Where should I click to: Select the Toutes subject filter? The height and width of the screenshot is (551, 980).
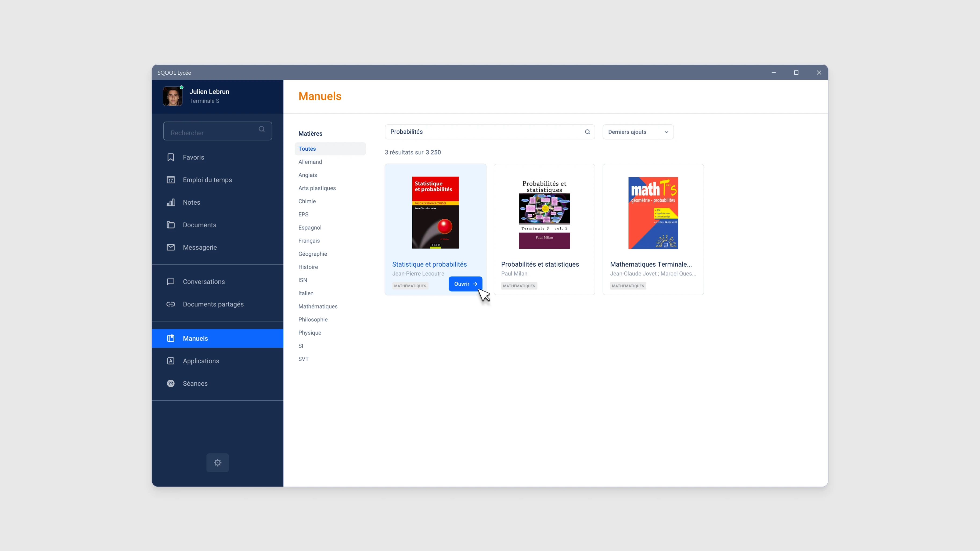click(307, 148)
